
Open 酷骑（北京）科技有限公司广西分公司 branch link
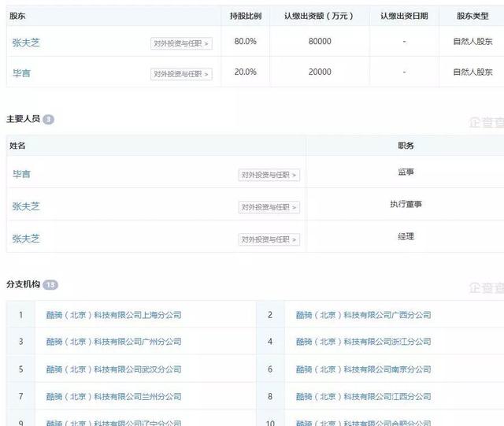click(x=364, y=315)
